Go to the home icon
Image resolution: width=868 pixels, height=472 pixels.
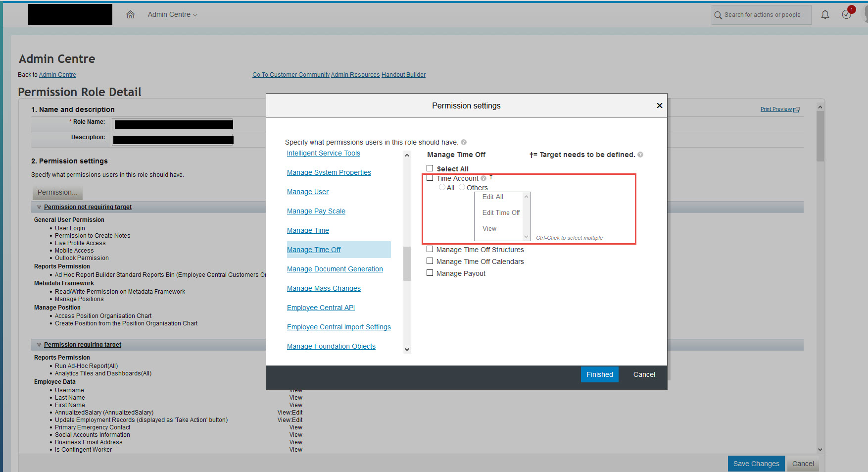[130, 14]
